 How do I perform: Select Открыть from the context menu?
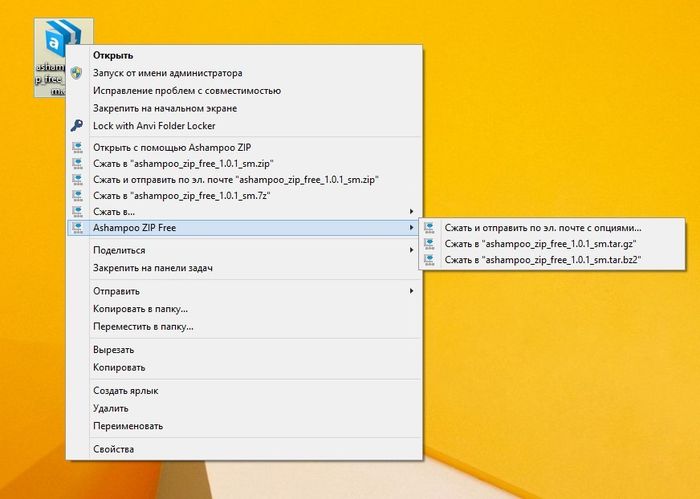[x=113, y=55]
